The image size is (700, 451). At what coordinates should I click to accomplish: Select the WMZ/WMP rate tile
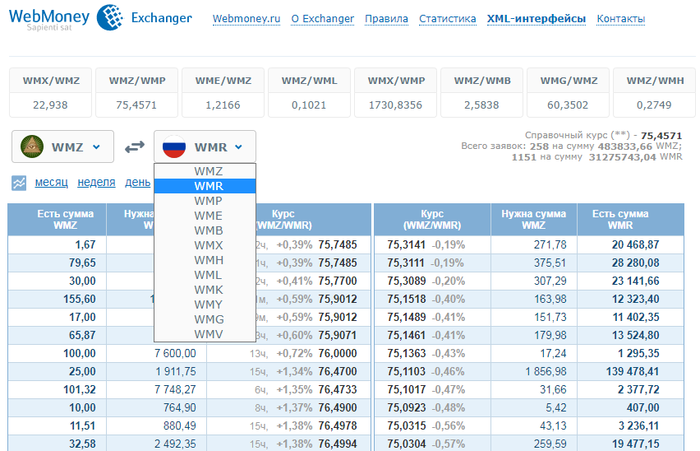137,92
